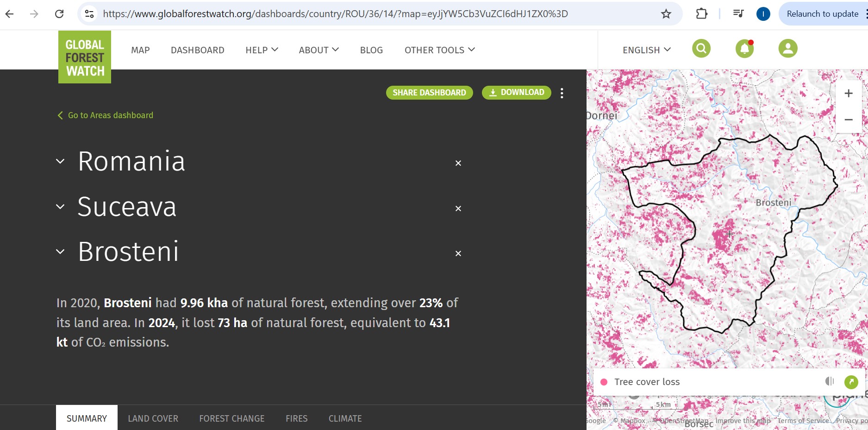Viewport: 868px width, 430px height.
Task: Go back to the previous browser page
Action: [10, 14]
